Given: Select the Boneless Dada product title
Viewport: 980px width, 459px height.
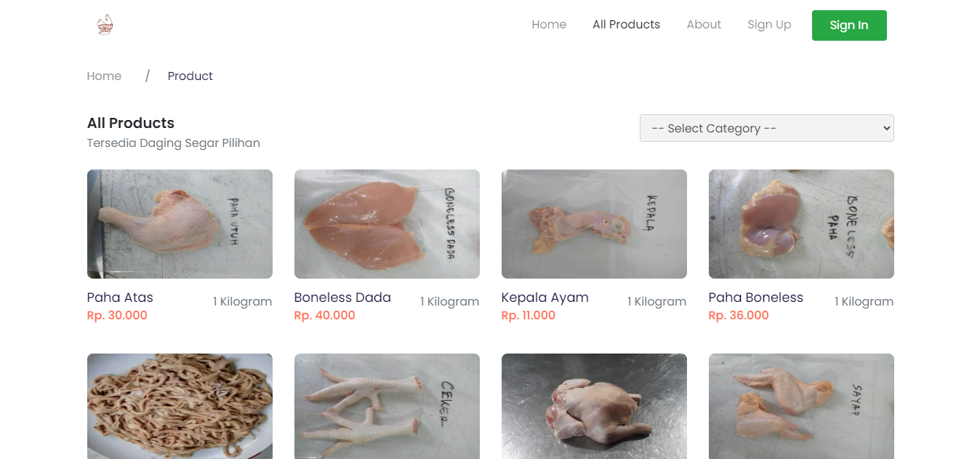Looking at the screenshot, I should (342, 298).
